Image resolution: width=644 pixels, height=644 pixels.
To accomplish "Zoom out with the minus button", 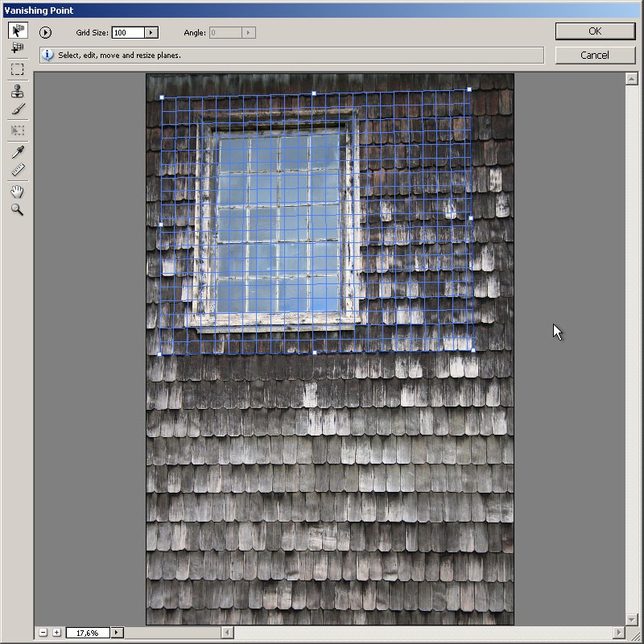I will (x=43, y=633).
